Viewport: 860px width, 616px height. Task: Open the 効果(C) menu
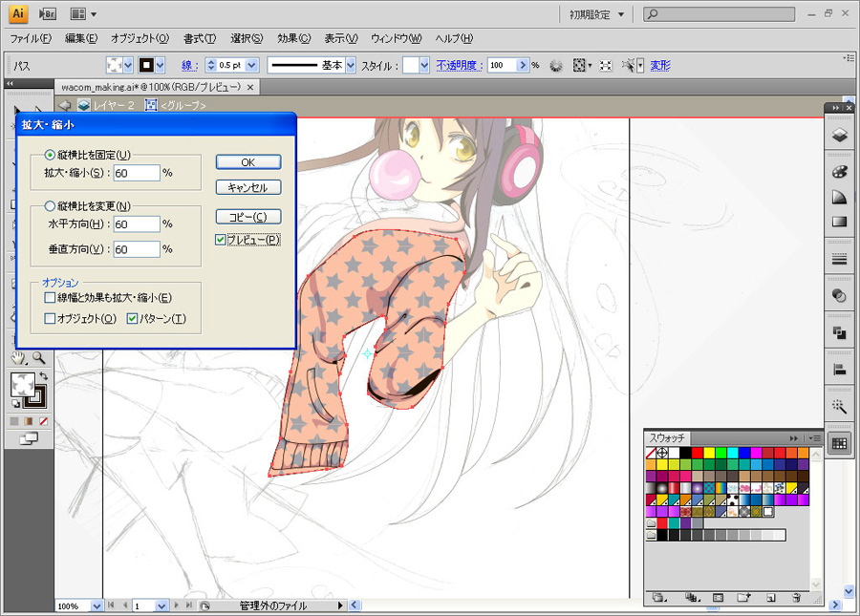pyautogui.click(x=294, y=38)
